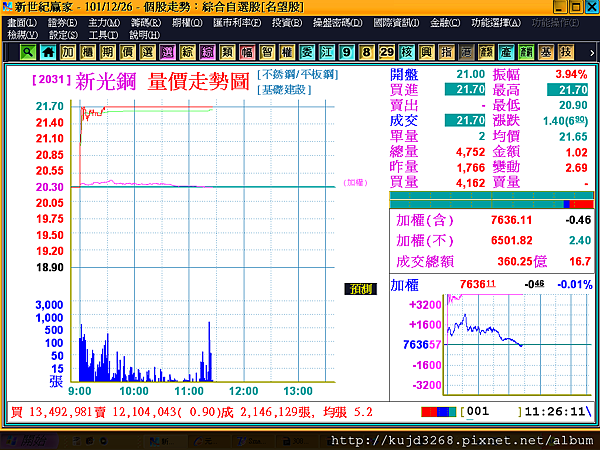Click the cyan 9 toolbar icon

click(x=347, y=52)
